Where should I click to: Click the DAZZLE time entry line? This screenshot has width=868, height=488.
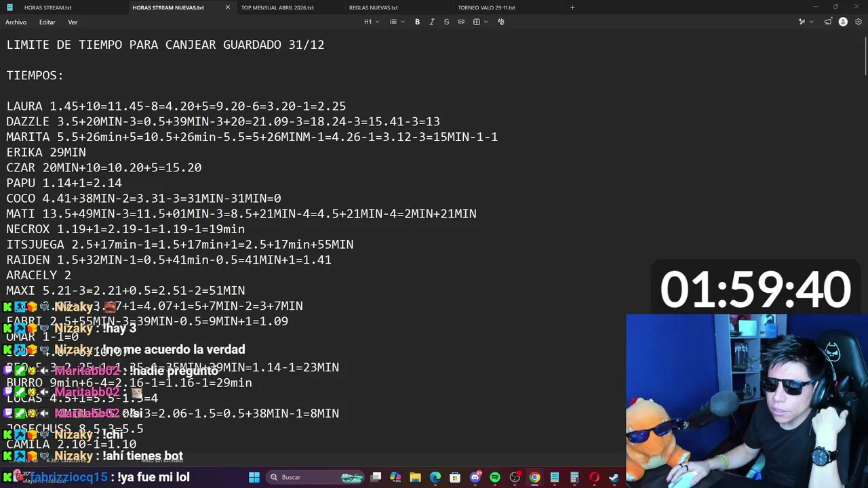(x=223, y=122)
